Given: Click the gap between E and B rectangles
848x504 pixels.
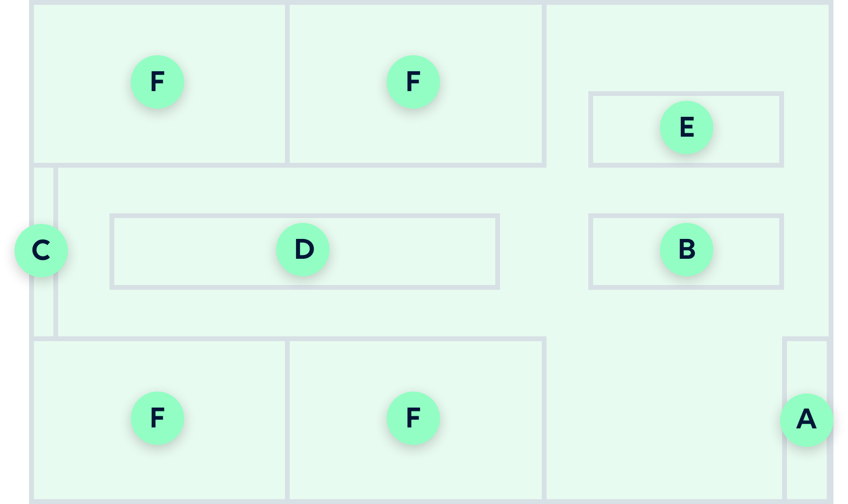Looking at the screenshot, I should 686,190.
